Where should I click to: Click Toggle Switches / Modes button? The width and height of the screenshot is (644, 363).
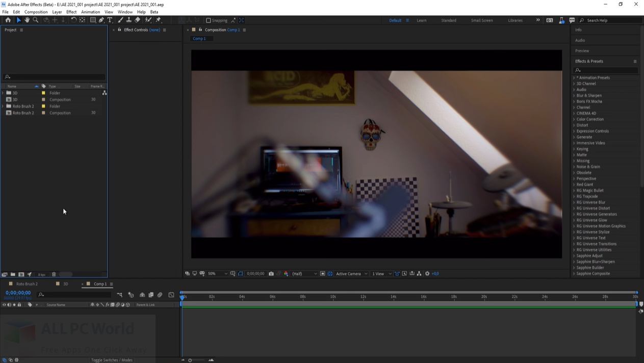112,360
